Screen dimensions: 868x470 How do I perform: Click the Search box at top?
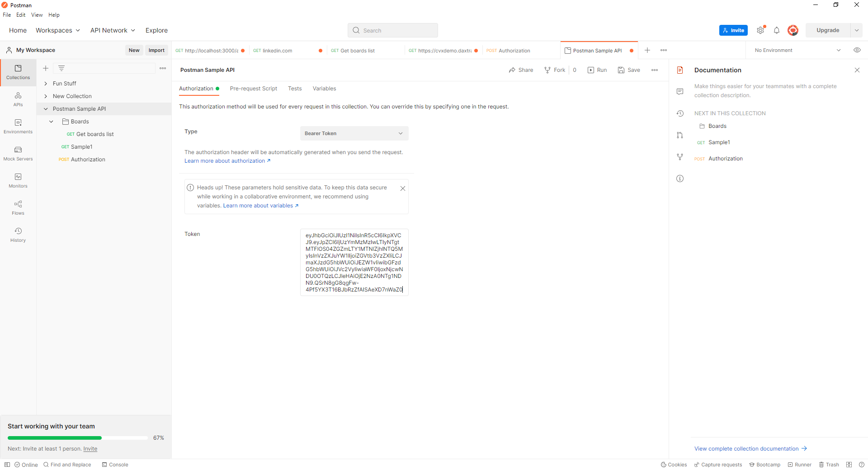(x=393, y=30)
